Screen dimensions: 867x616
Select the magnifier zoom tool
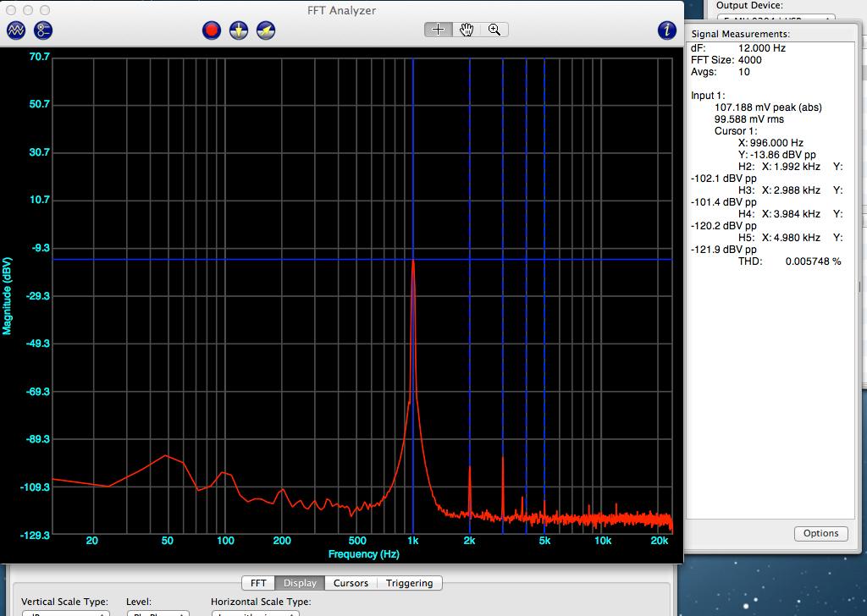[494, 30]
